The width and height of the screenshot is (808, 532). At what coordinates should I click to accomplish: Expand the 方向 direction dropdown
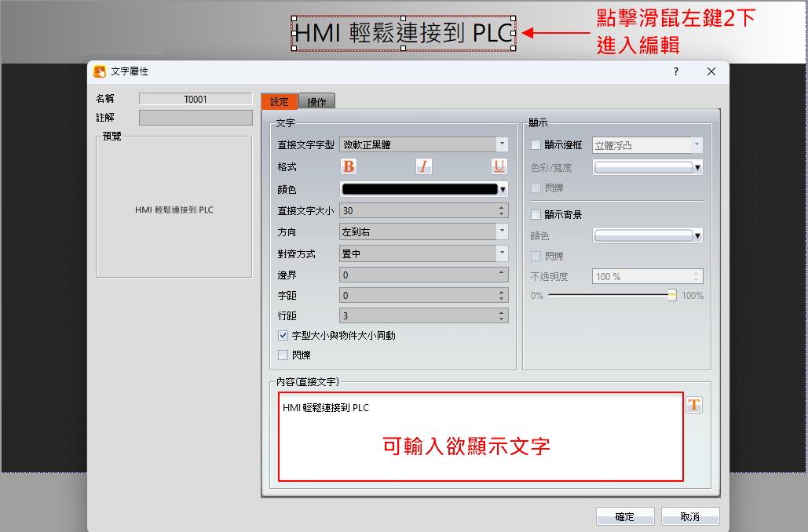pyautogui.click(x=502, y=231)
